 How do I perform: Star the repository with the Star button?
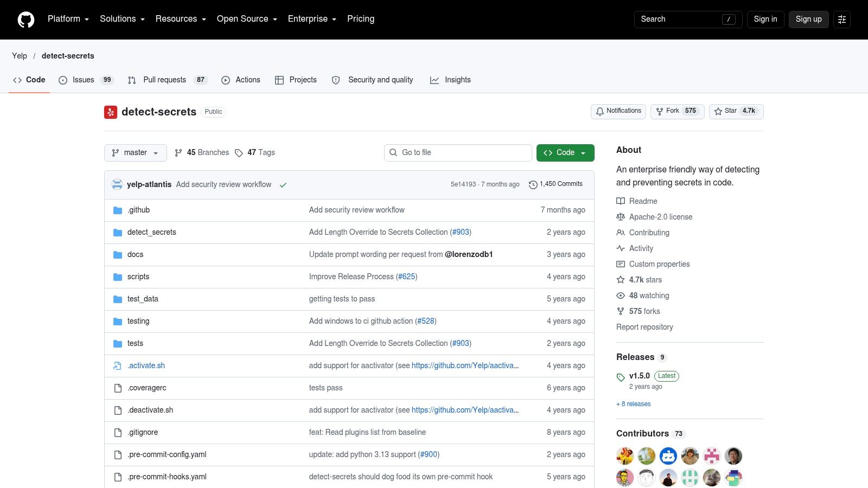[736, 111]
